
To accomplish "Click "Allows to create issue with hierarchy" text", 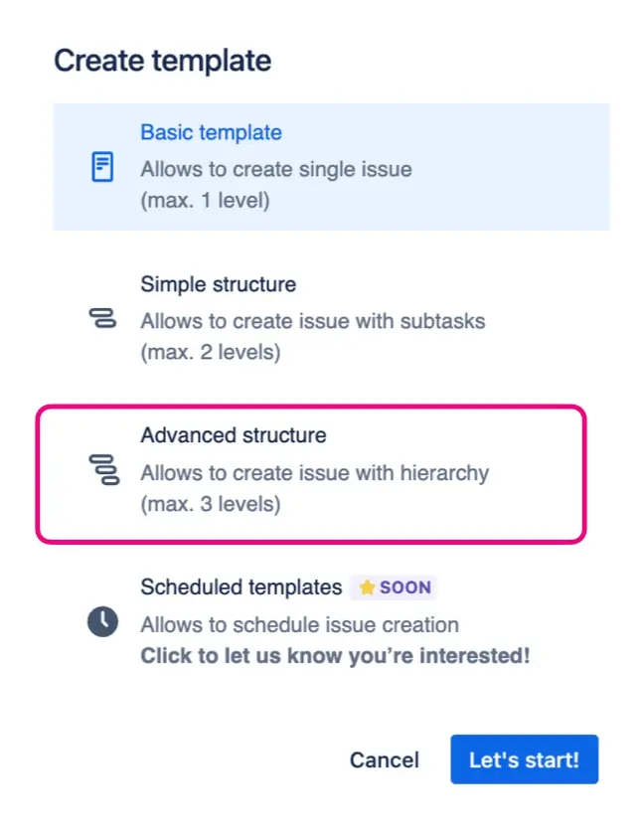I will (314, 472).
